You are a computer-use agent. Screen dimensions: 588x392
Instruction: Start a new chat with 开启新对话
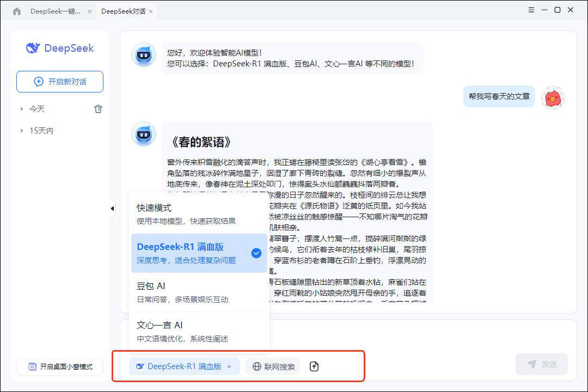tap(60, 82)
